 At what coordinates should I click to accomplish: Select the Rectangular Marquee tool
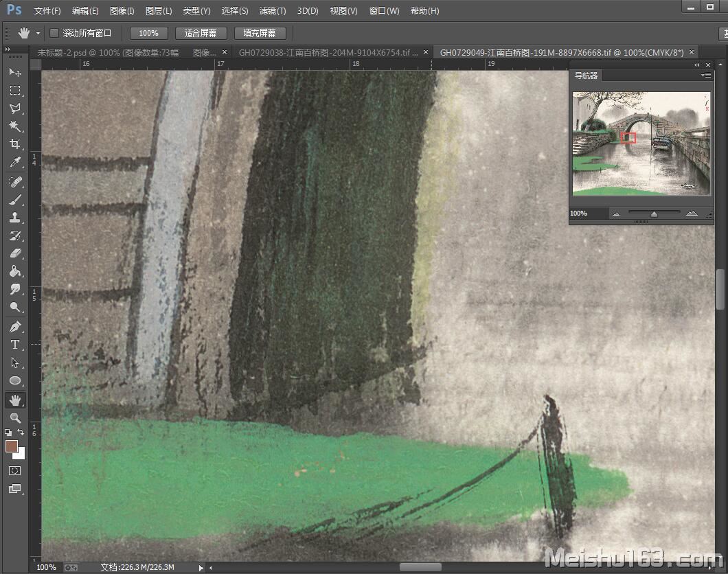[x=15, y=90]
